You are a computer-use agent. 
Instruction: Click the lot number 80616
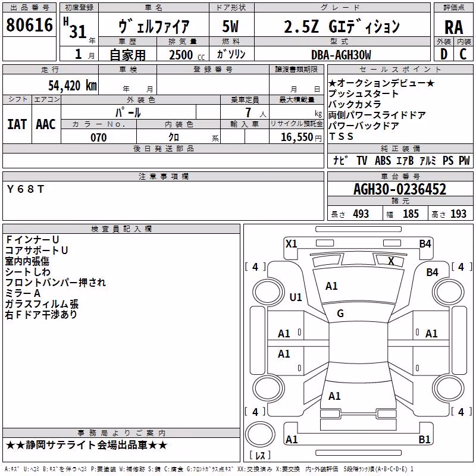(29, 25)
